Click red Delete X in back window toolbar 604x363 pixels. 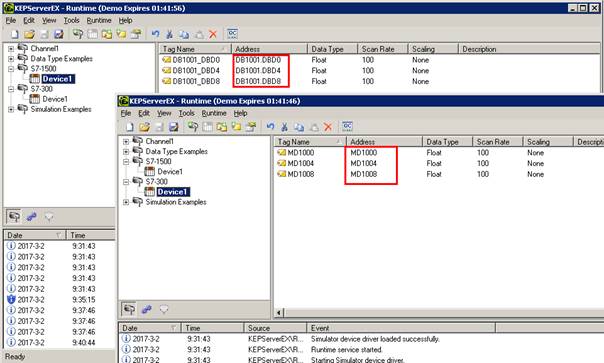coord(213,34)
